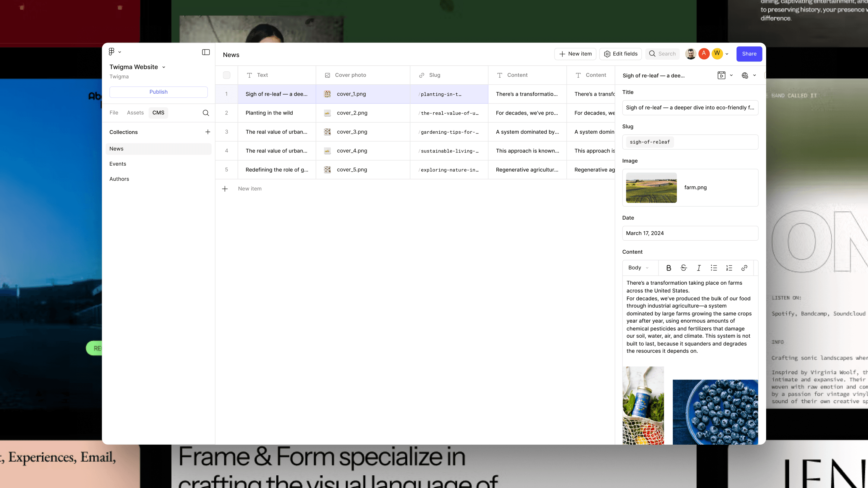The width and height of the screenshot is (868, 488).
Task: Switch to the CMS tab
Action: tap(158, 113)
